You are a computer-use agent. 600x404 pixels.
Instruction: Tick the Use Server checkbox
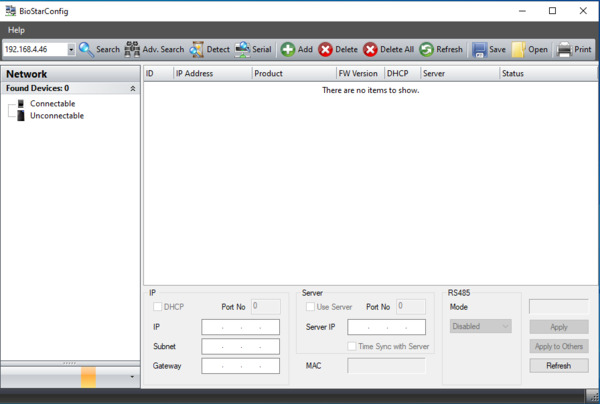(x=310, y=307)
